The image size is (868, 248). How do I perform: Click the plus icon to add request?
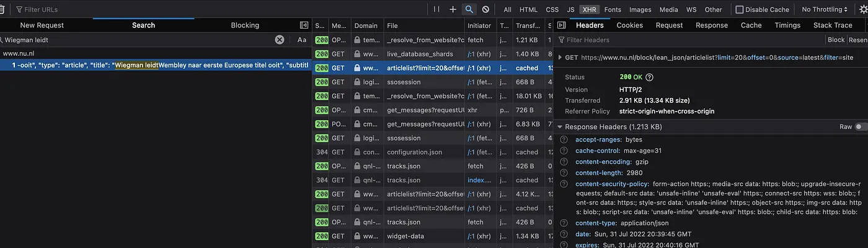(x=453, y=9)
